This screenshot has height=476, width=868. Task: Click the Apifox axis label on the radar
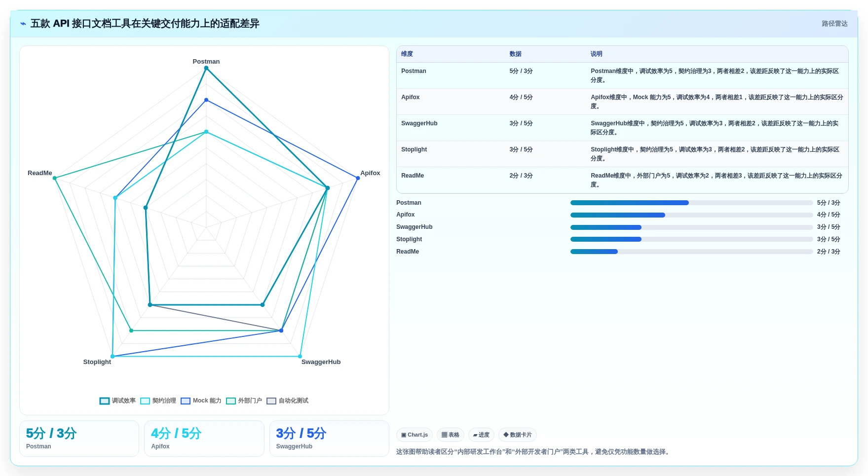[x=370, y=173]
